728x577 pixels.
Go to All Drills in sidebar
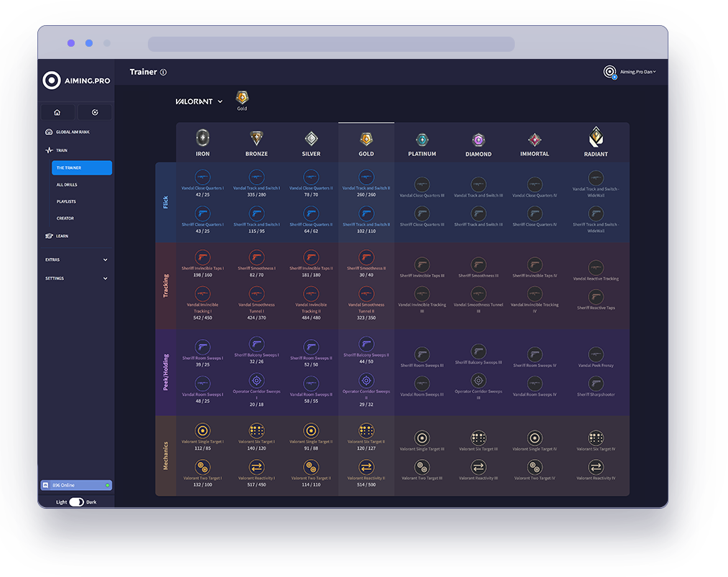pyautogui.click(x=67, y=185)
